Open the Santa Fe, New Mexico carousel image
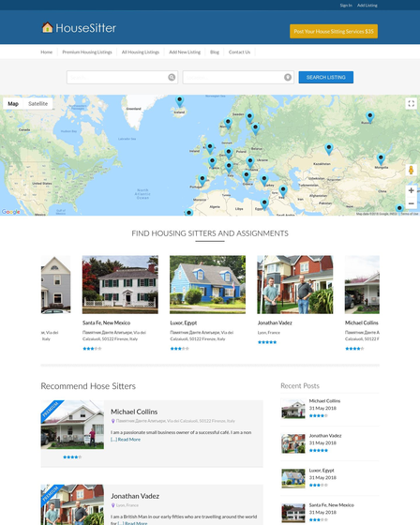The width and height of the screenshot is (420, 525). click(120, 285)
